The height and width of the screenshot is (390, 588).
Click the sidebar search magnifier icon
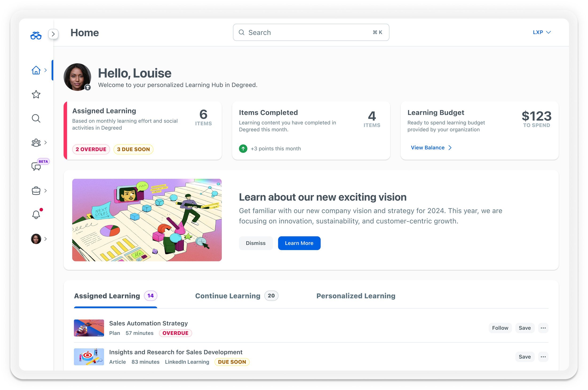click(36, 118)
